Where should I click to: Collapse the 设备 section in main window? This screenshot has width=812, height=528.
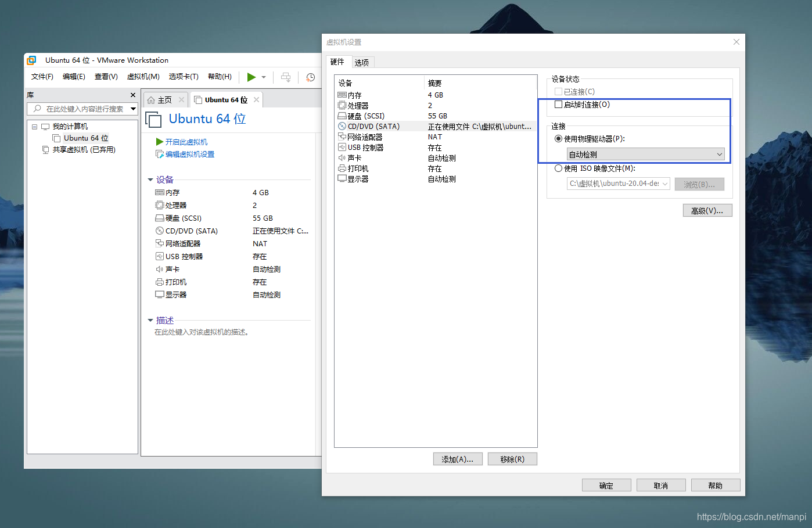[x=150, y=180]
